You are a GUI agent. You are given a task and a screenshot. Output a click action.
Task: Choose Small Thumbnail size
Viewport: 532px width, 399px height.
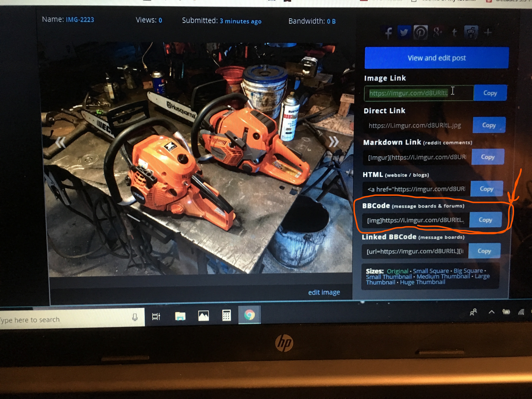[389, 277]
